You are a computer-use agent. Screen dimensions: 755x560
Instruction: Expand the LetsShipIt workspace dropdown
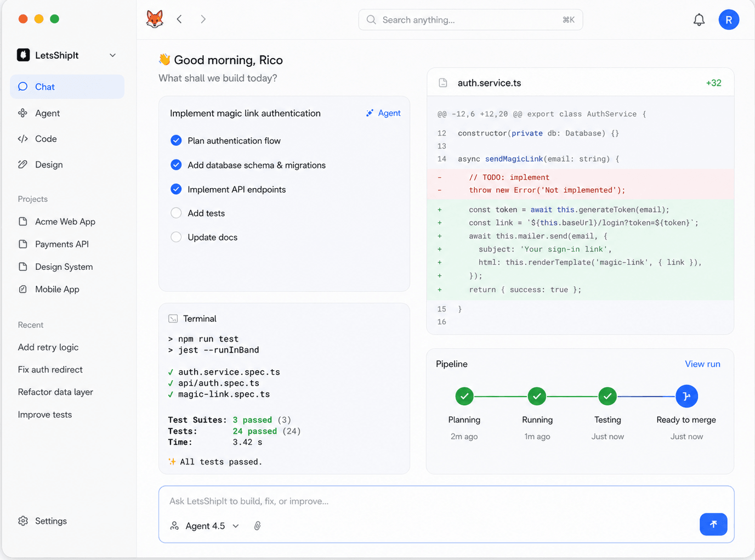(112, 55)
